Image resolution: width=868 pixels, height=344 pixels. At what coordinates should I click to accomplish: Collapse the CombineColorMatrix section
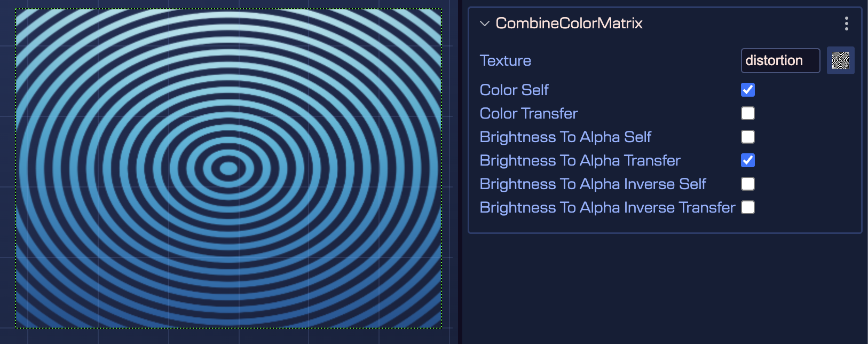coord(484,24)
